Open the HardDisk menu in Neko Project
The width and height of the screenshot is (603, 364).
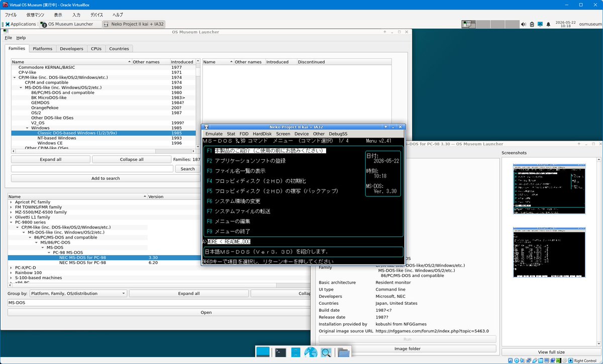262,134
